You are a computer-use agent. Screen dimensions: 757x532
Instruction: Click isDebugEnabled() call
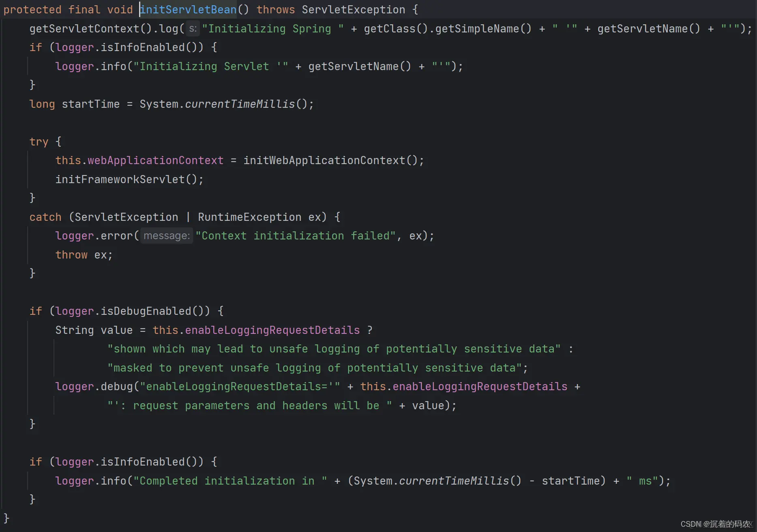point(152,311)
